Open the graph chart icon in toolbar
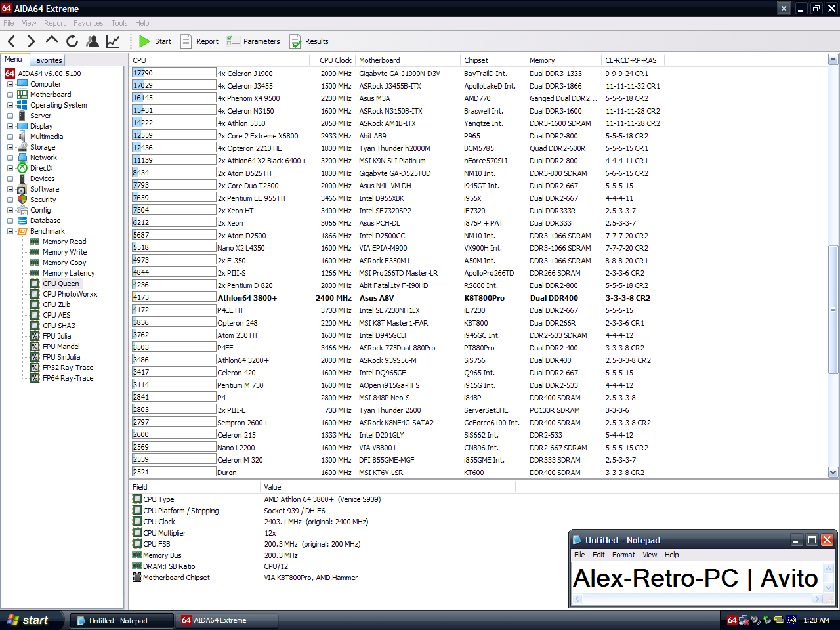 pos(113,41)
